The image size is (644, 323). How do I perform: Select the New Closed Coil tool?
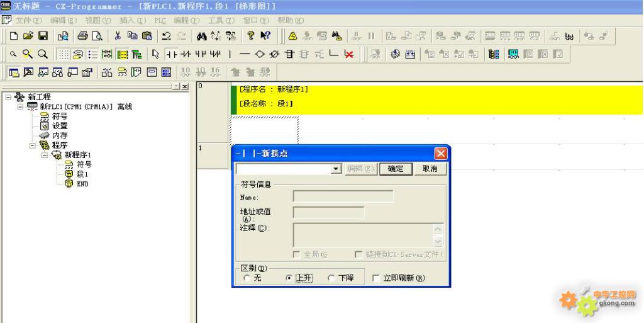pos(274,54)
